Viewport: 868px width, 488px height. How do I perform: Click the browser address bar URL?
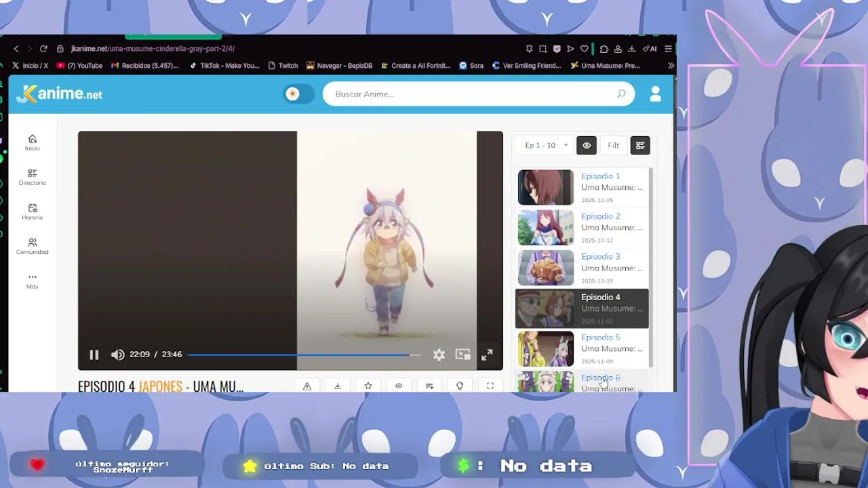point(153,49)
